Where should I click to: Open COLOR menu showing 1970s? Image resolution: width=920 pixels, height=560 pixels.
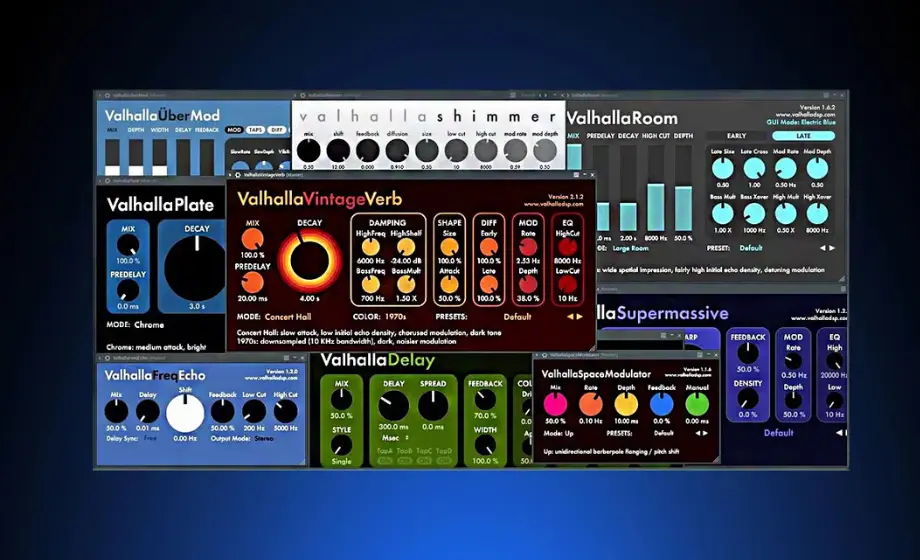395,316
